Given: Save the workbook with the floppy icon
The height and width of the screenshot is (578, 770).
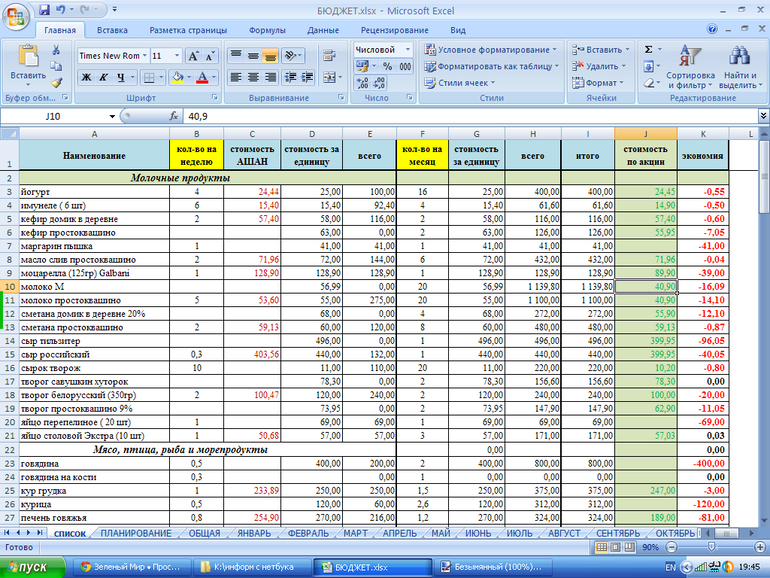Looking at the screenshot, I should (x=45, y=9).
